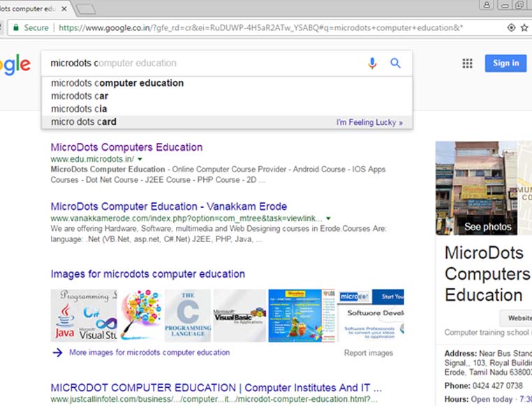532x406 pixels.
Task: Expand dropdown arrow next to vanakkamerode.com URL
Action: (x=328, y=218)
